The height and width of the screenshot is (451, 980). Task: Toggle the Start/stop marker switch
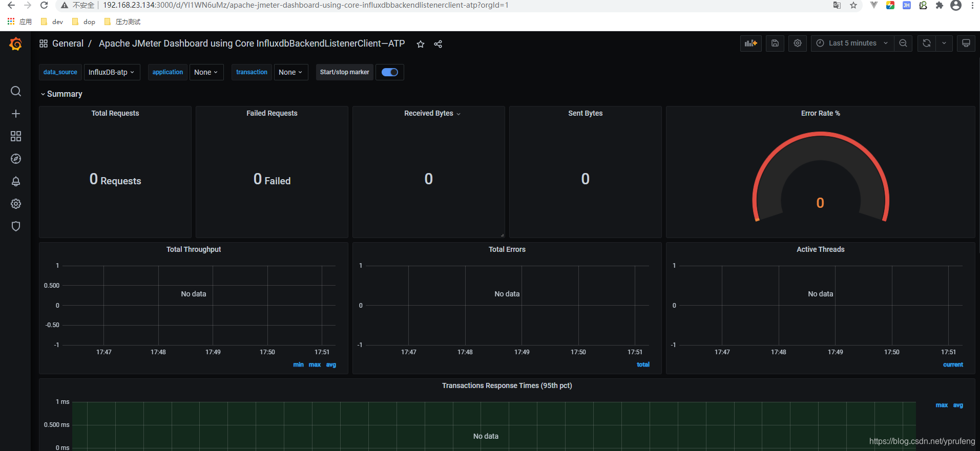390,72
